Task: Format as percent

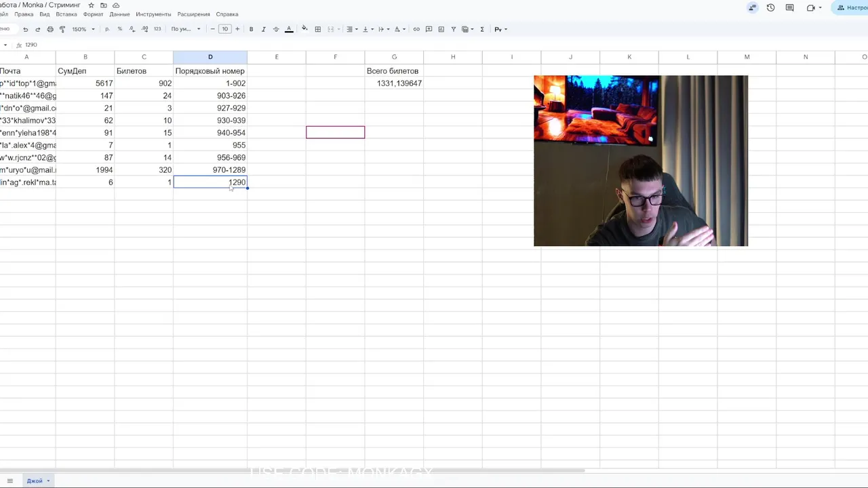Action: (119, 29)
